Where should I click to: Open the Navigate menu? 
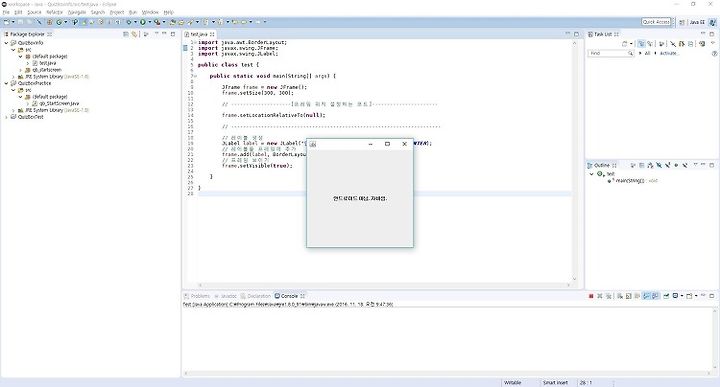click(x=77, y=12)
